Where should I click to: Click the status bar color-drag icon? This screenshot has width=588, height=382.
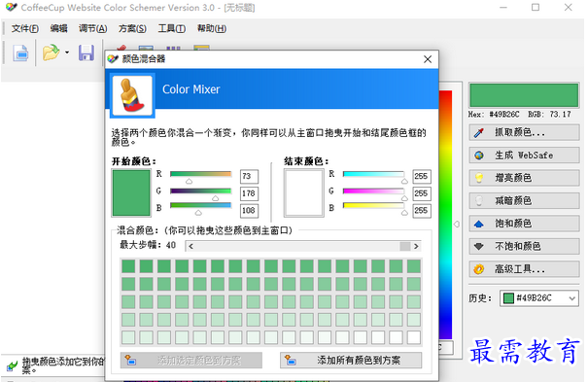pos(12,365)
